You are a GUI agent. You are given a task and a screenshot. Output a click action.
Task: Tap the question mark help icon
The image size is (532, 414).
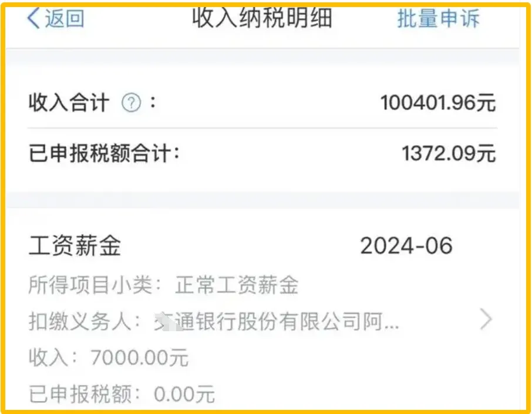pyautogui.click(x=132, y=103)
